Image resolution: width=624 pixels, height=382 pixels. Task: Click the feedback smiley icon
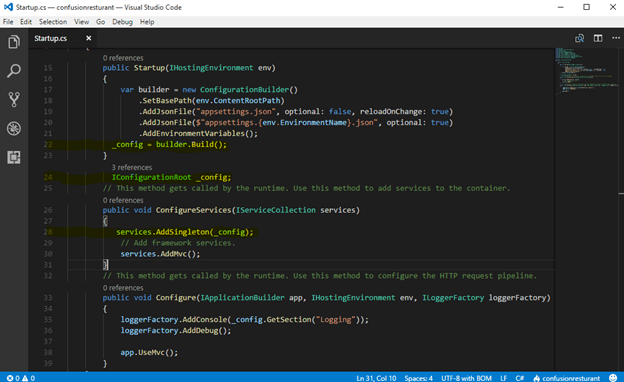613,378
